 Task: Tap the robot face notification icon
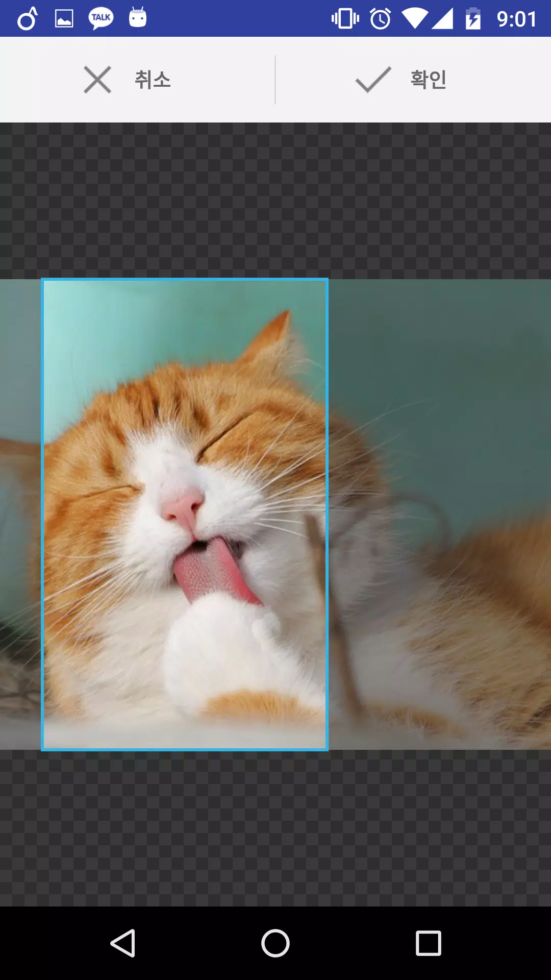pos(138,17)
